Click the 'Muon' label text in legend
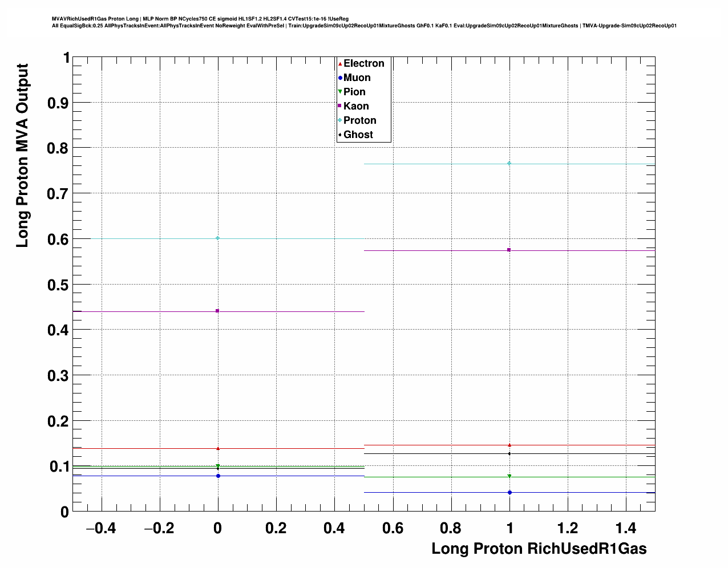728x568 pixels. tap(357, 78)
